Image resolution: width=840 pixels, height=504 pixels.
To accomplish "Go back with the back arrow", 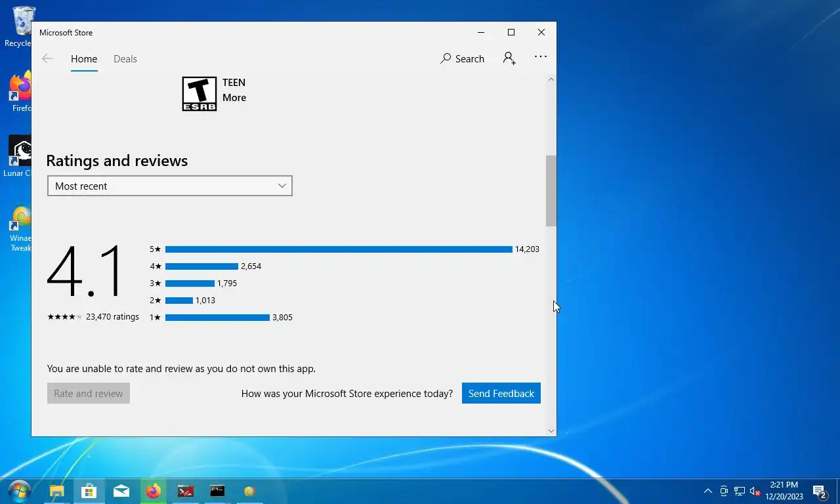I will 47,58.
